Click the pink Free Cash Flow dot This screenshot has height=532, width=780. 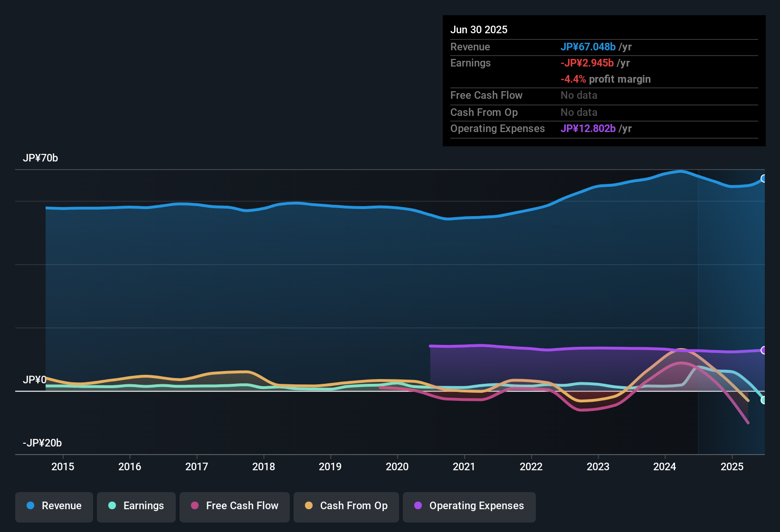[195, 505]
